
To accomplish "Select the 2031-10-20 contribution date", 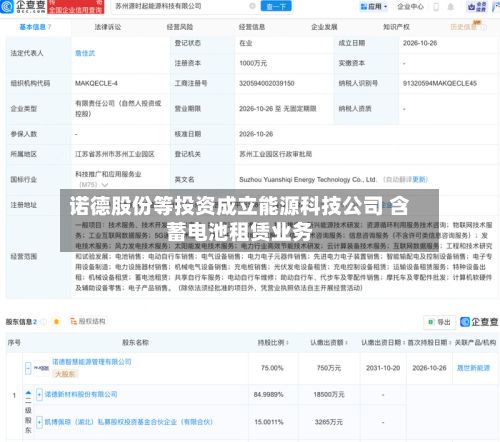I will tap(383, 368).
